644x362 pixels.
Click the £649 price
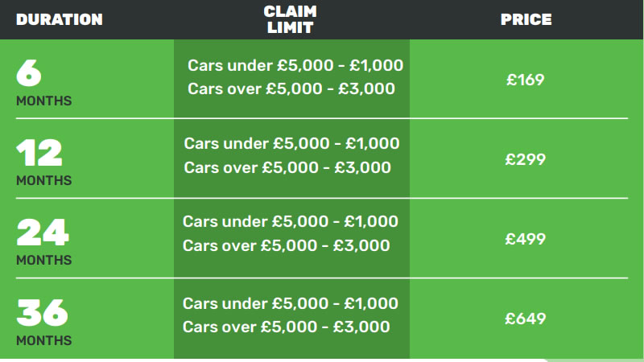526,319
